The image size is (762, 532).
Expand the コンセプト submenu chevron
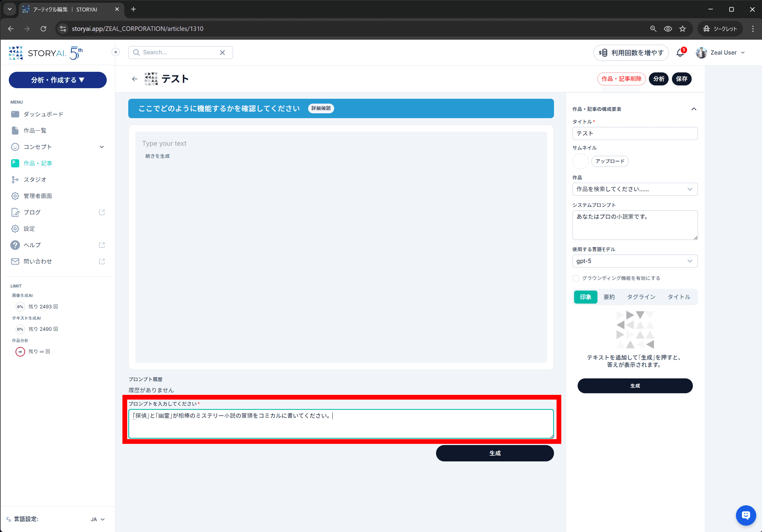102,147
